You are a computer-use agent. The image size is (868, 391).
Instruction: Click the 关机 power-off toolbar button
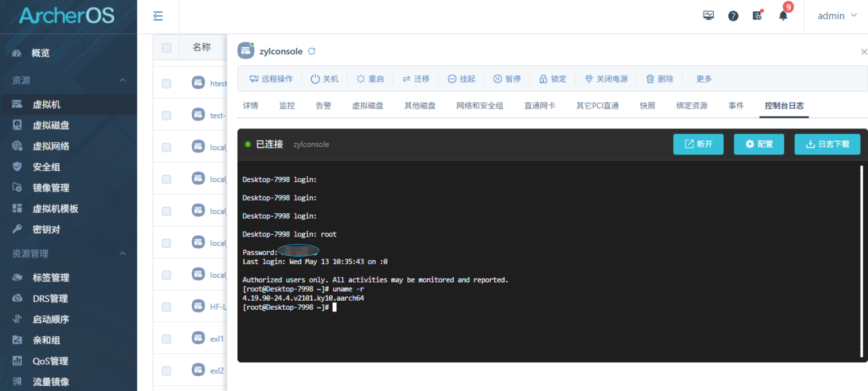point(324,79)
